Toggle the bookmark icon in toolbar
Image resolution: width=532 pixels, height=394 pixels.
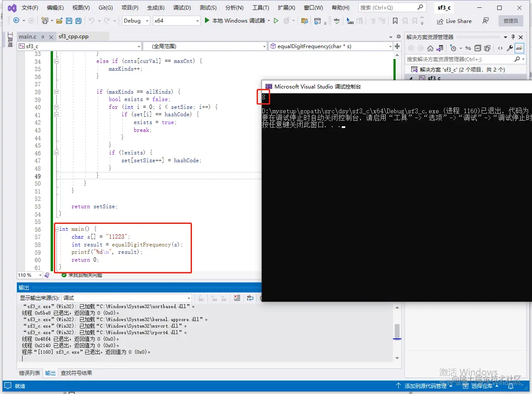tap(395, 20)
